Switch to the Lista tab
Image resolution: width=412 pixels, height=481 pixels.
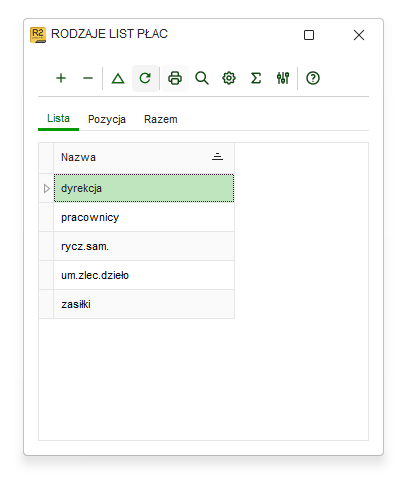(58, 119)
